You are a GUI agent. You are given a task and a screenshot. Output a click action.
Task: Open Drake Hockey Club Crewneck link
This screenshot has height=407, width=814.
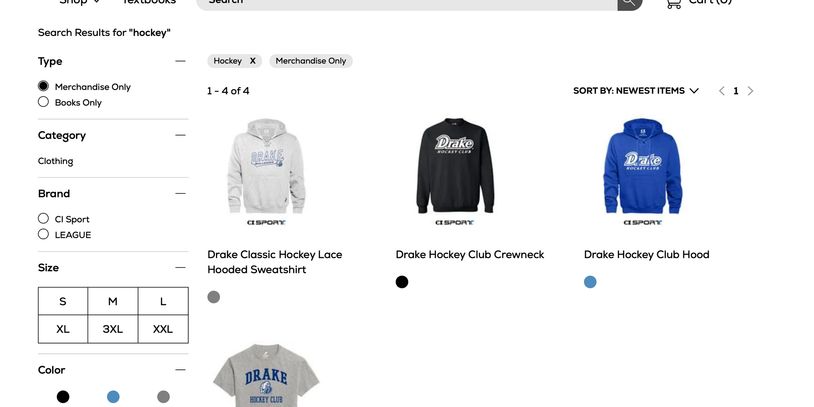[470, 254]
